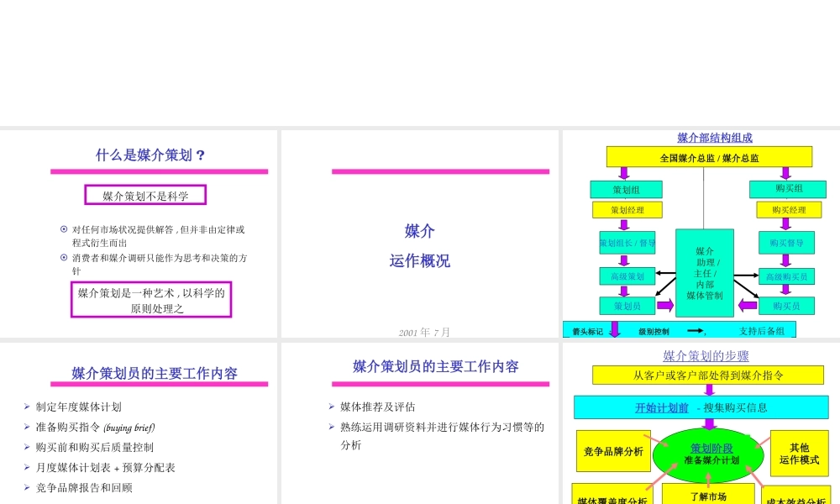
Task: Click the '媒介策划是一种艺术' boxed text
Action: (x=151, y=300)
